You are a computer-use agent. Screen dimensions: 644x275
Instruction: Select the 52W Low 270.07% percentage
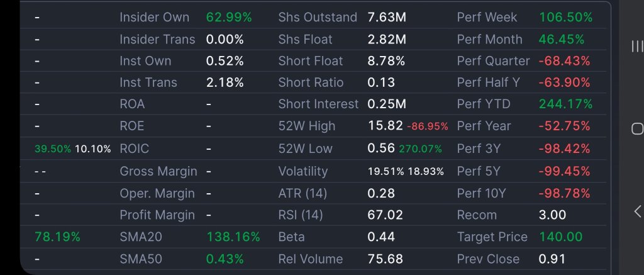tap(421, 149)
